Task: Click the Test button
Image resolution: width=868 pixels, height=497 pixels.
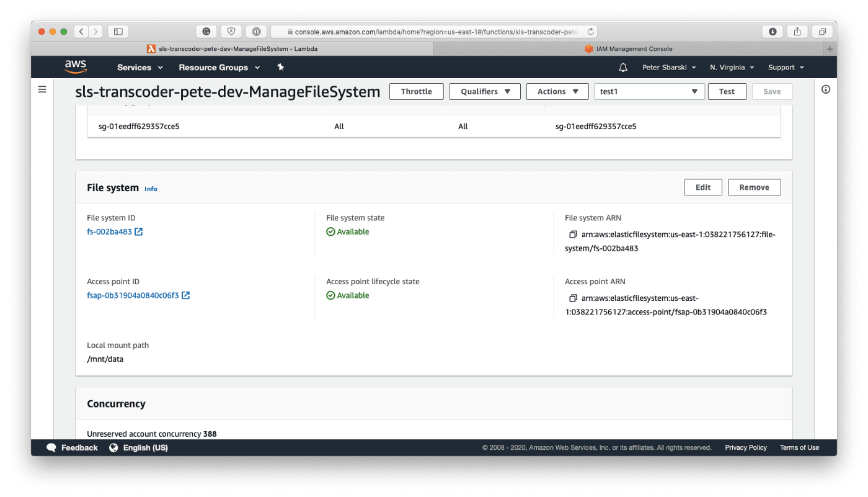Action: point(727,91)
